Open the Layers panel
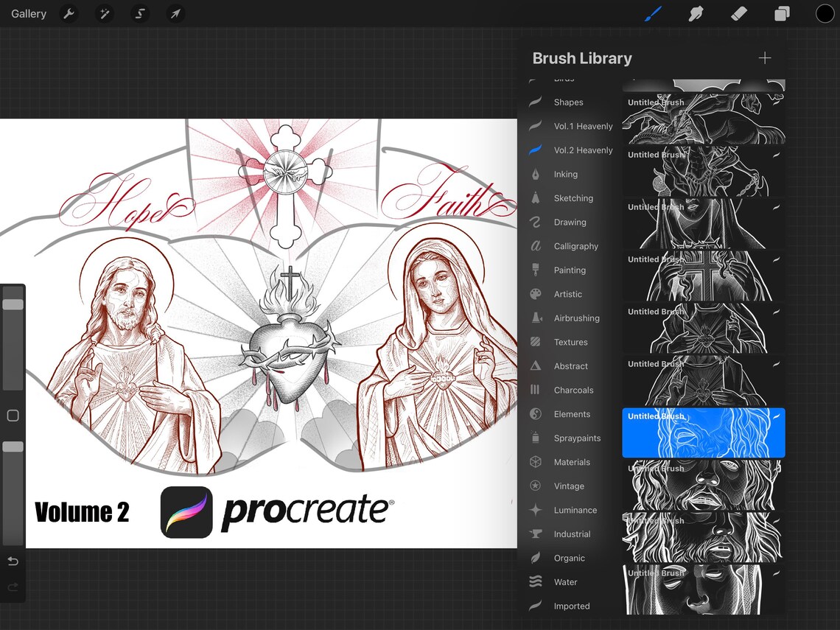Image resolution: width=840 pixels, height=630 pixels. pos(782,13)
